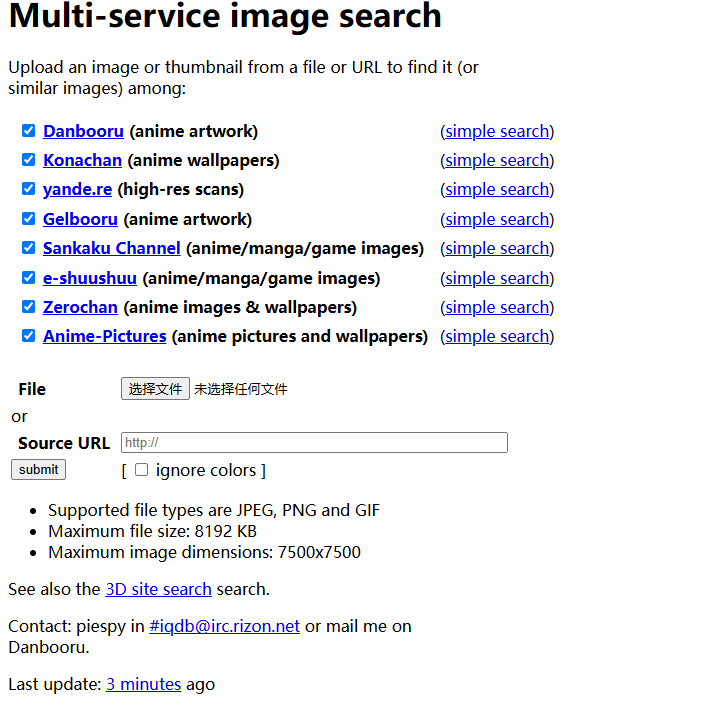Open the Gelbooru link
This screenshot has height=703, width=706.
coord(80,219)
